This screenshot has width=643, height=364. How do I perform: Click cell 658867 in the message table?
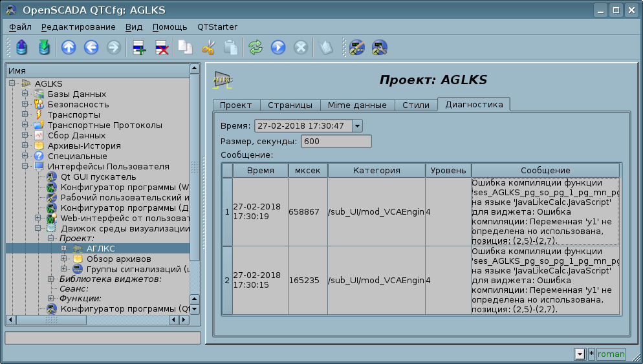(307, 212)
